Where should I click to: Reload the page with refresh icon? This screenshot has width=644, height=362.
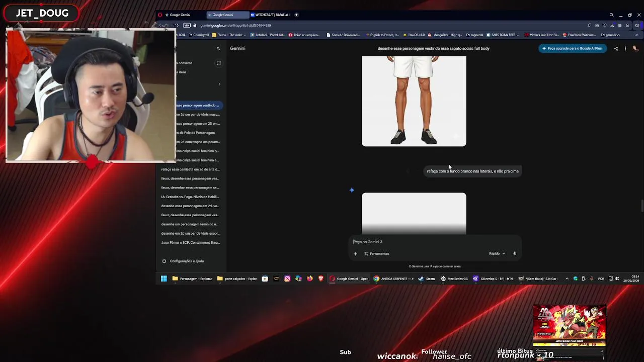pos(177,25)
